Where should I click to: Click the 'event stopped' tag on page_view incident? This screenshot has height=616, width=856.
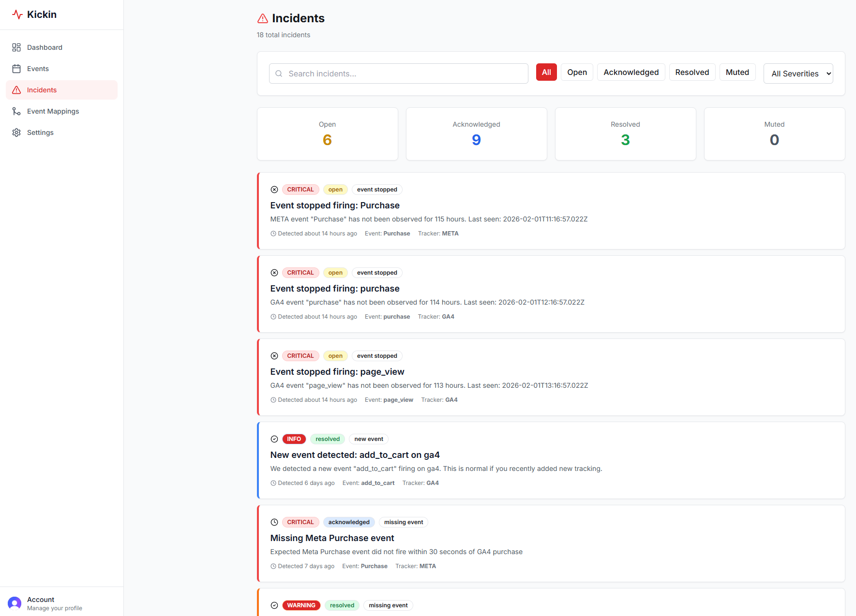click(x=376, y=355)
